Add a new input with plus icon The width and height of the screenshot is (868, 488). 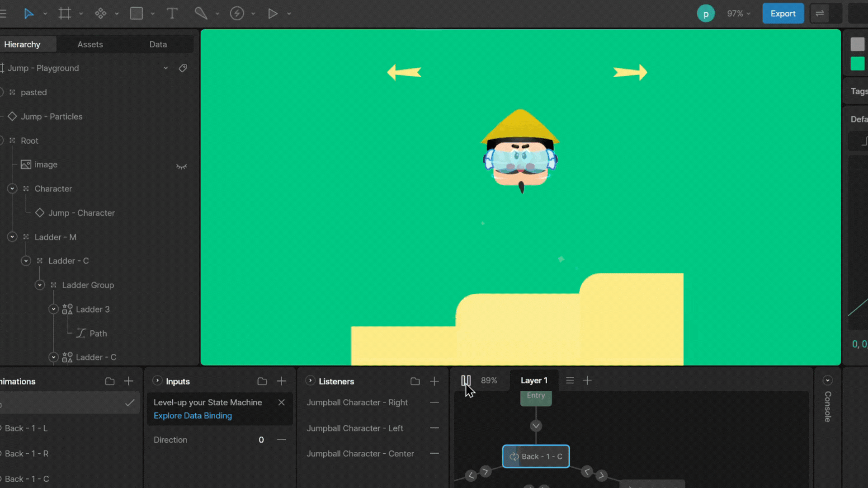281,381
